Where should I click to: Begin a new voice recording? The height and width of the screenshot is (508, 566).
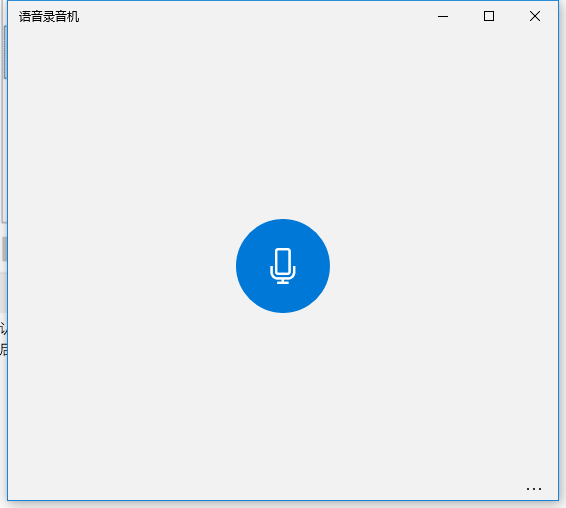283,266
